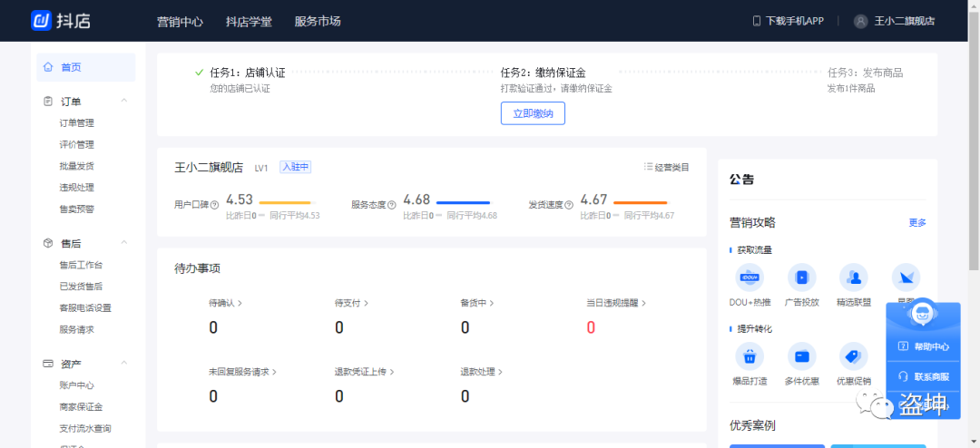Open the 广告投放 icon
The width and height of the screenshot is (980, 448).
[x=801, y=277]
